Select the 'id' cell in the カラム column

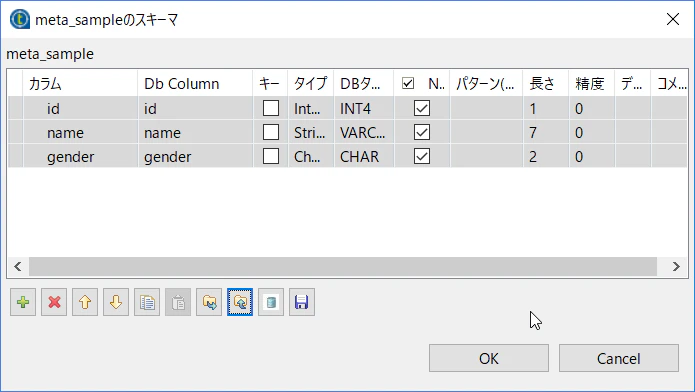pos(80,109)
